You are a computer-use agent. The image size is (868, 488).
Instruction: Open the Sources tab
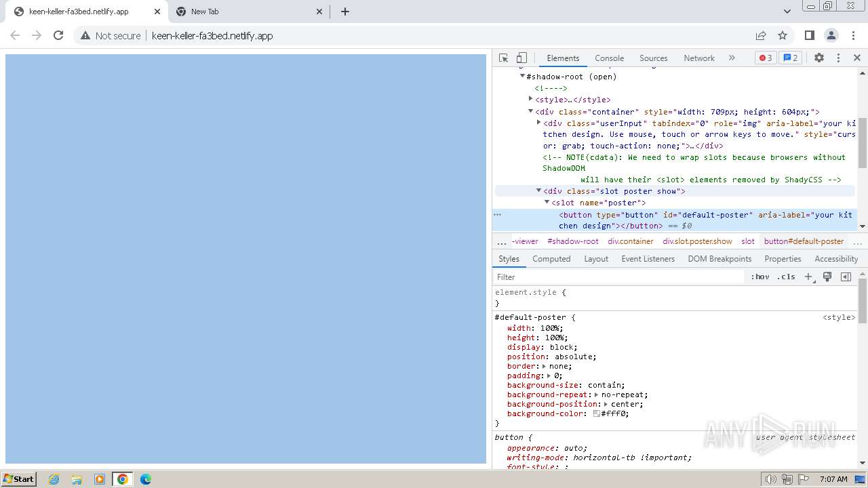point(653,58)
